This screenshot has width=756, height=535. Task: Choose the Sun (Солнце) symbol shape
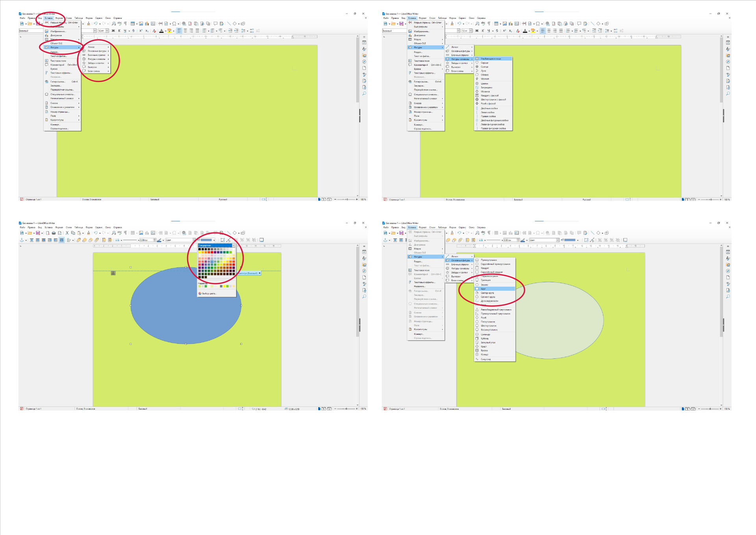tap(484, 67)
